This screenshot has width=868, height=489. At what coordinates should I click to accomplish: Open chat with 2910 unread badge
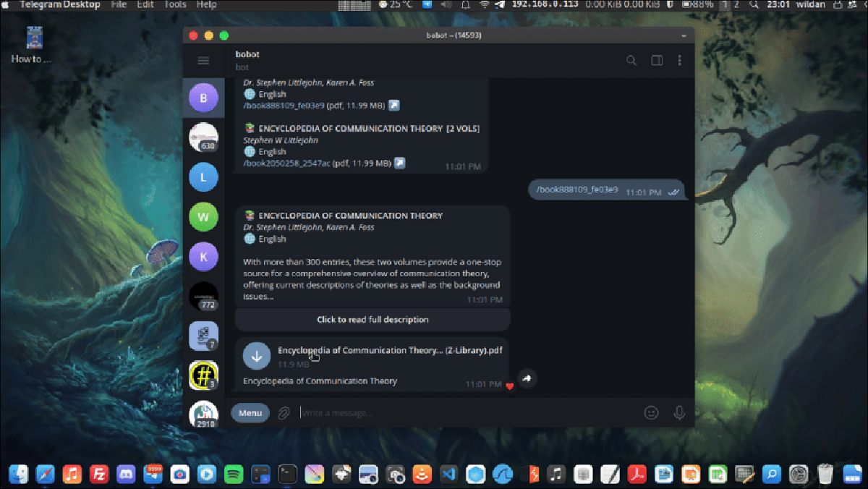click(x=203, y=414)
